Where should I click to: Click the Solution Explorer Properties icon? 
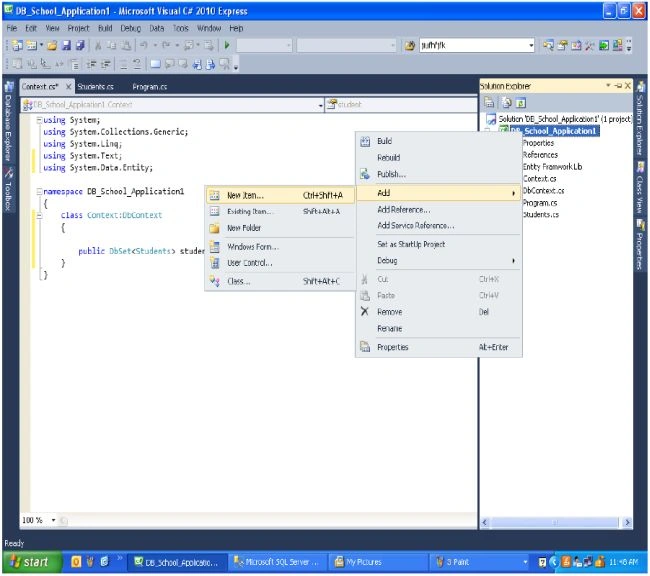tap(489, 102)
